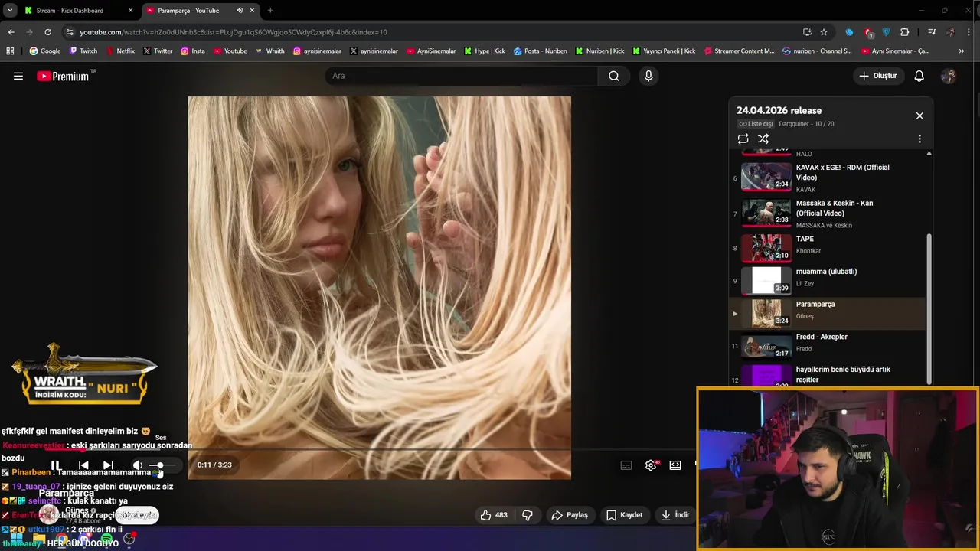Save video with Kaydet button
The height and width of the screenshot is (551, 980).
click(625, 515)
